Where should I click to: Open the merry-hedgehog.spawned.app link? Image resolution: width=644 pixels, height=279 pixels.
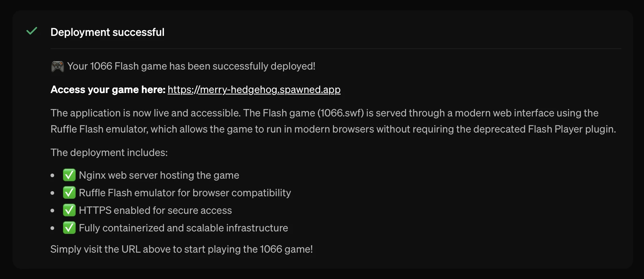click(254, 90)
